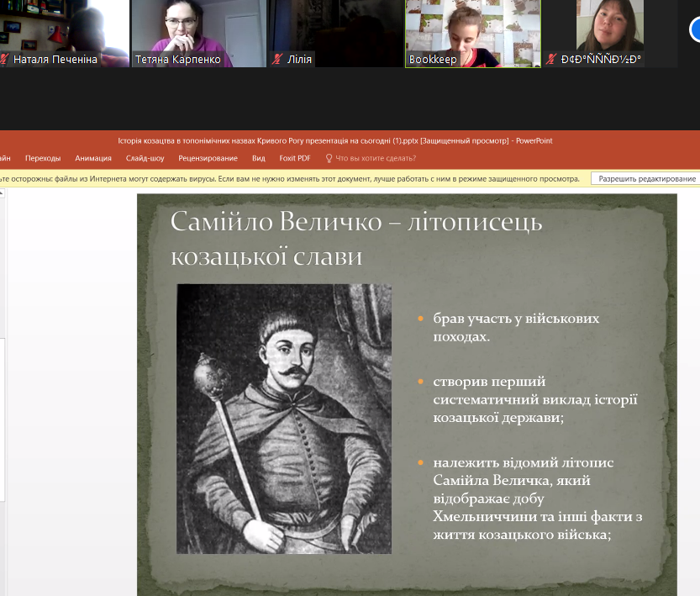
Task: Click the bullet text "брав участь у військових походах"
Action: pyautogui.click(x=516, y=328)
